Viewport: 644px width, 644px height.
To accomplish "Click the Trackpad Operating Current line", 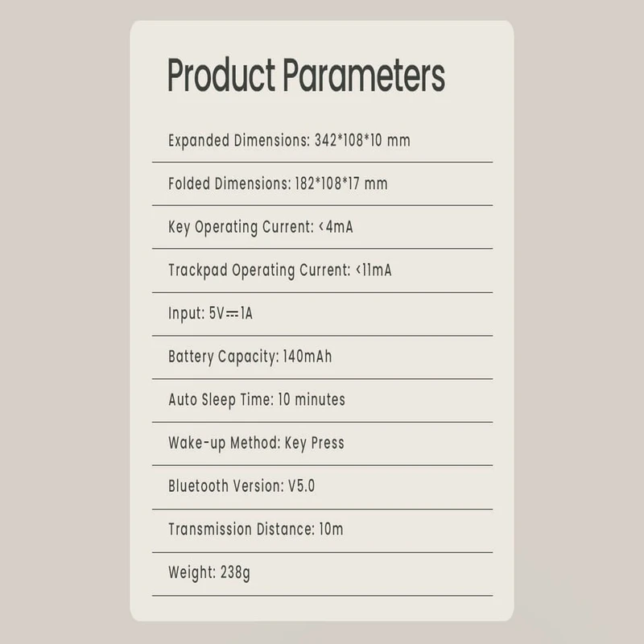I will pyautogui.click(x=279, y=270).
